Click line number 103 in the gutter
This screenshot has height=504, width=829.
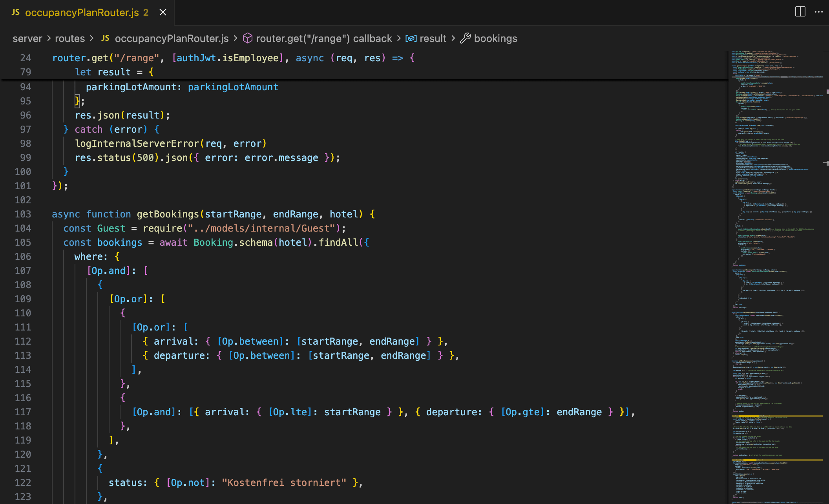[x=23, y=214]
